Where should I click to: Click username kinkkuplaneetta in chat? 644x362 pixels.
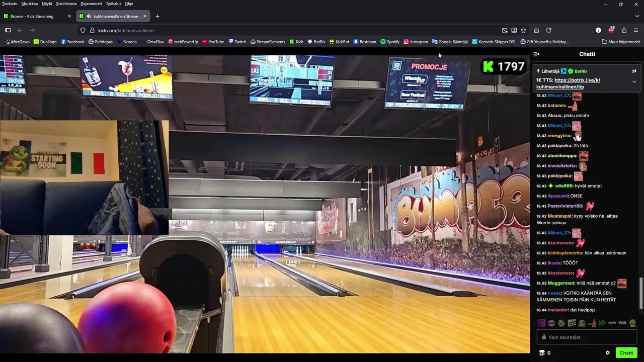click(565, 253)
